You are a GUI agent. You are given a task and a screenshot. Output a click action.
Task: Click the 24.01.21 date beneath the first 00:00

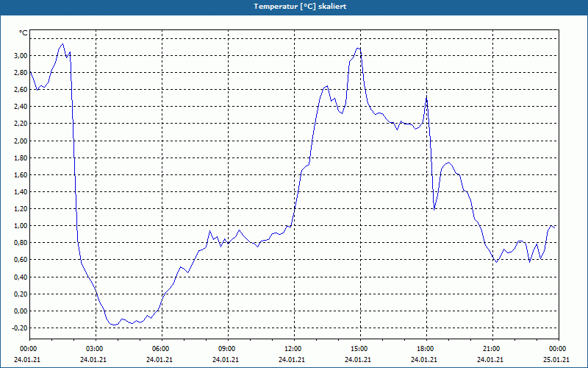click(27, 359)
